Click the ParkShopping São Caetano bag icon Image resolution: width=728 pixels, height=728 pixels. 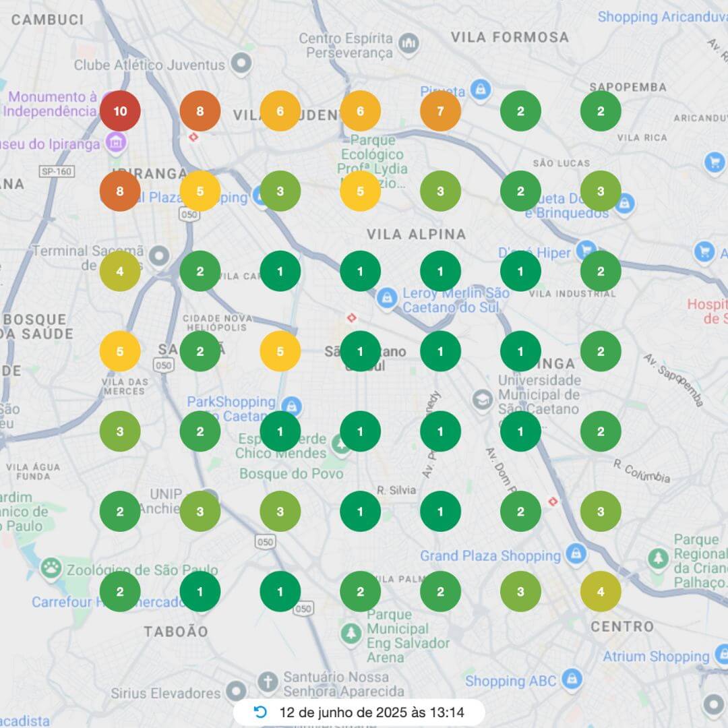291,407
